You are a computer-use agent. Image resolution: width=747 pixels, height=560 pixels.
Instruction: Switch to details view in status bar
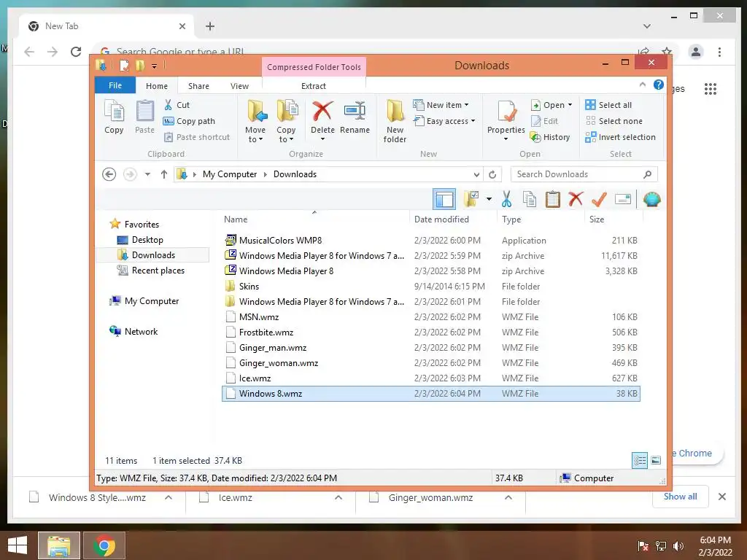coord(639,460)
